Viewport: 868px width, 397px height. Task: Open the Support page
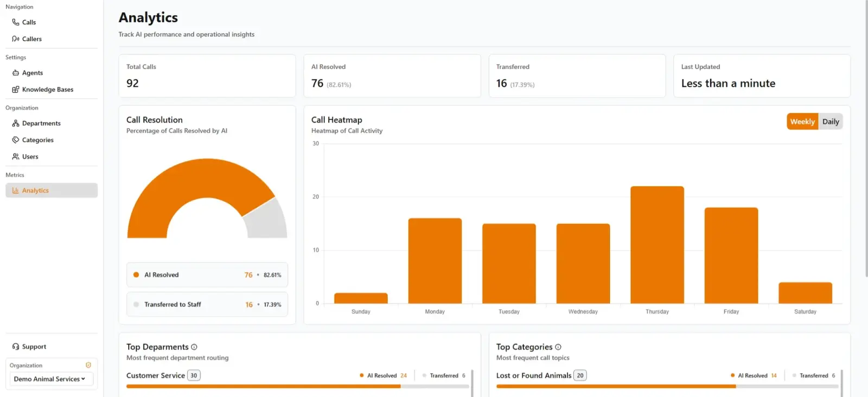[x=52, y=347]
